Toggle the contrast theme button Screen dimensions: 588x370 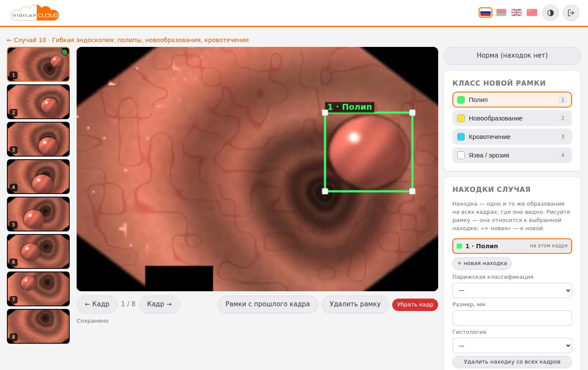click(x=550, y=13)
